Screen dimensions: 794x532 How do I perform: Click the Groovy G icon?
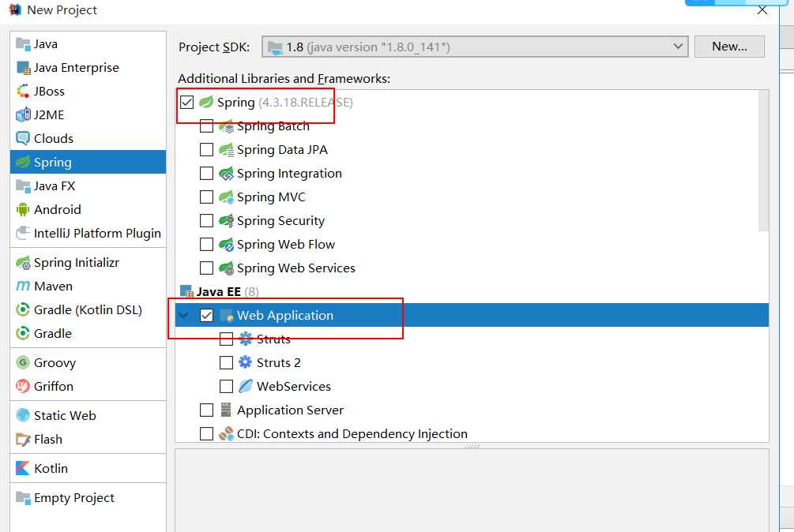click(23, 362)
